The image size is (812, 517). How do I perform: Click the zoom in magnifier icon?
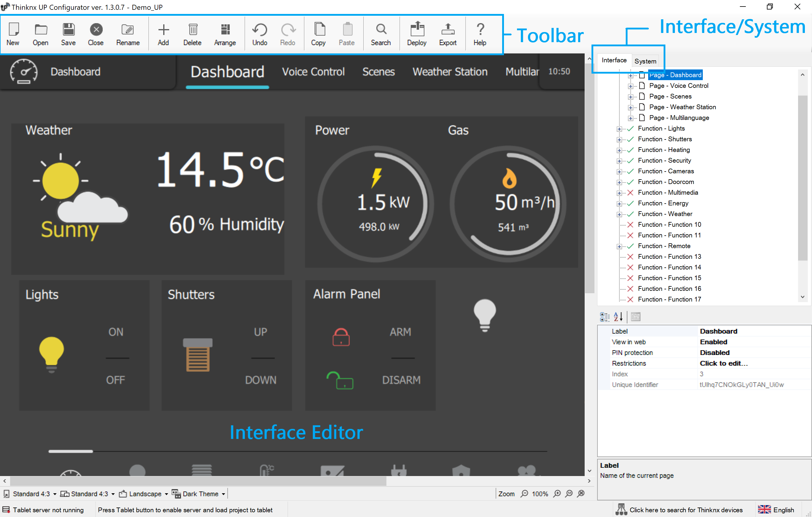click(x=557, y=494)
